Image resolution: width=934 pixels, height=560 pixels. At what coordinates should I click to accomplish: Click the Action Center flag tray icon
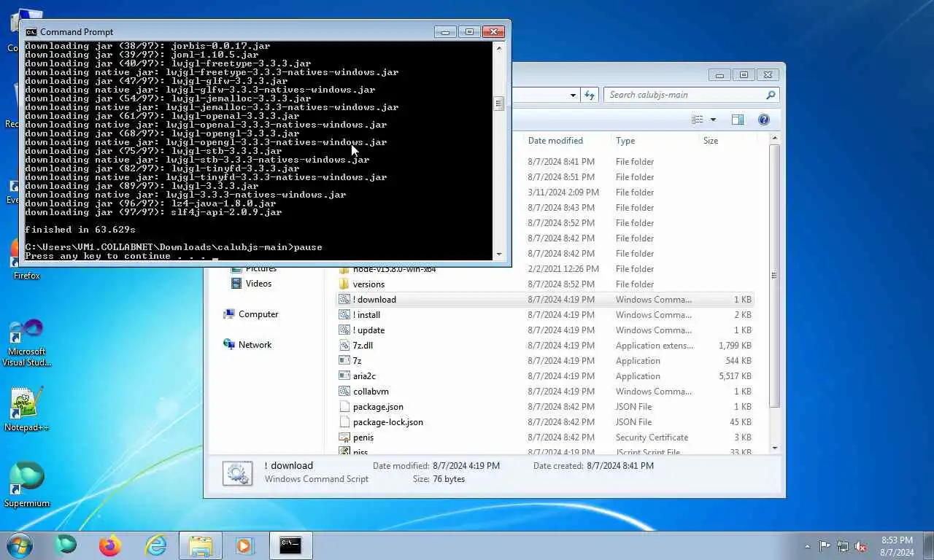click(x=825, y=545)
